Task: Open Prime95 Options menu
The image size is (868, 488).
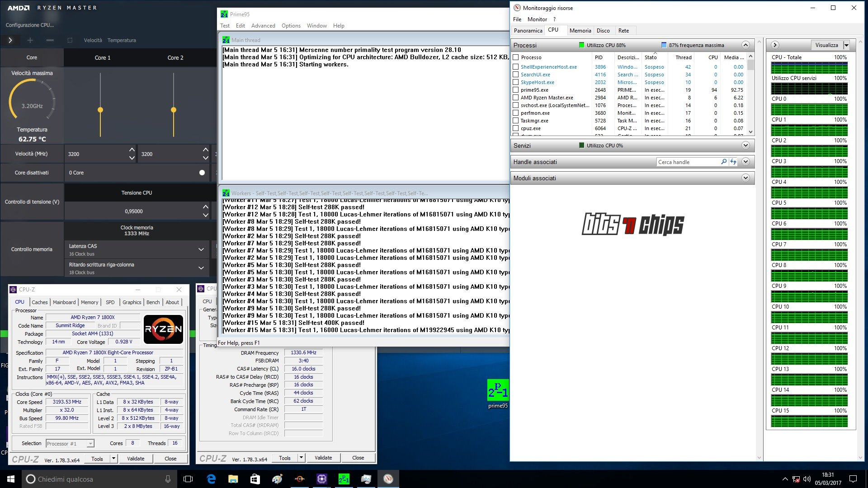Action: (291, 26)
